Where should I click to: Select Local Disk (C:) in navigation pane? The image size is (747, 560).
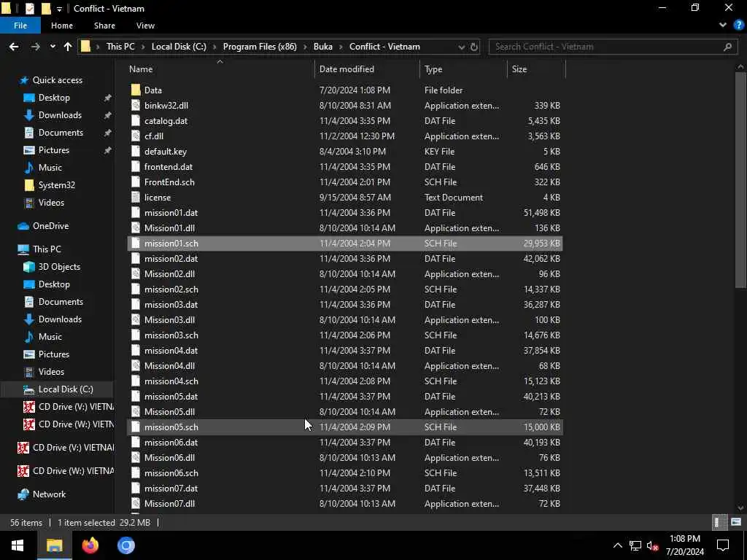(x=65, y=389)
